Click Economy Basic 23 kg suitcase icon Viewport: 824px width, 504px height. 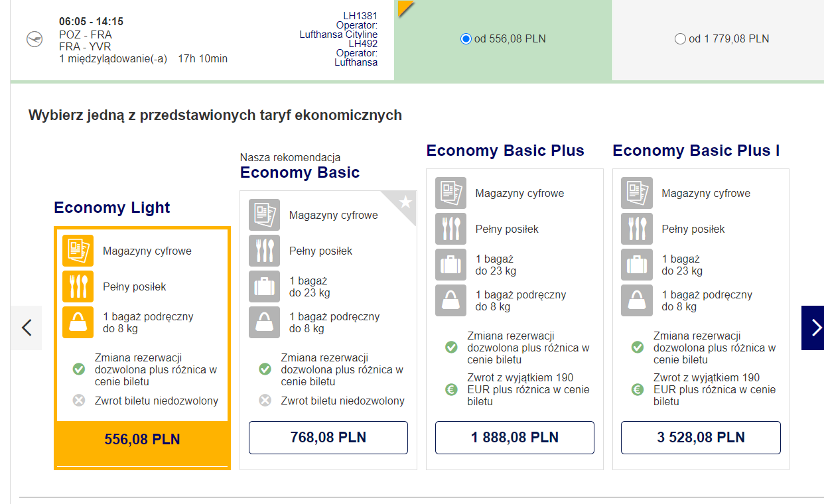pyautogui.click(x=265, y=286)
